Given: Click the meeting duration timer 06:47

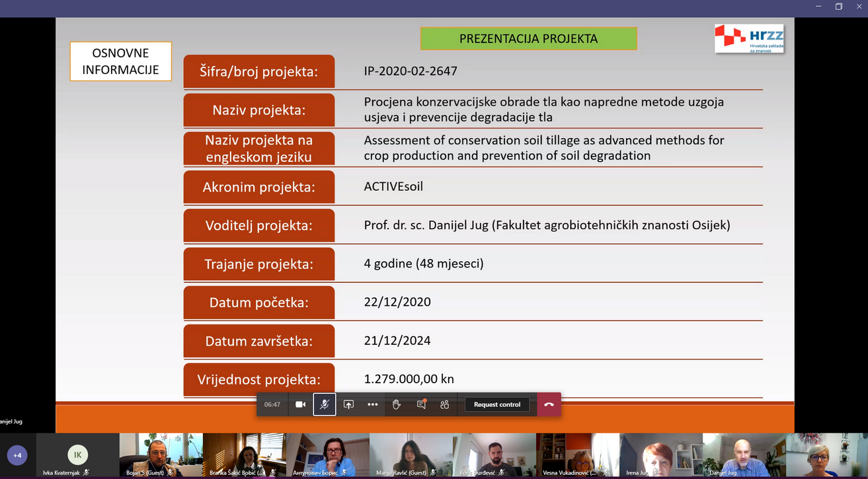Looking at the screenshot, I should 272,404.
